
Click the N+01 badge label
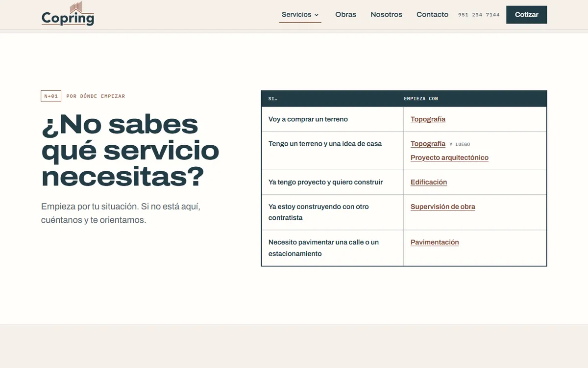(51, 96)
